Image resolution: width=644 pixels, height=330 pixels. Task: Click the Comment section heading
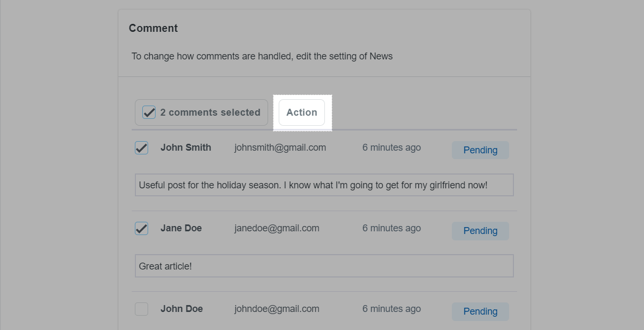pyautogui.click(x=153, y=28)
